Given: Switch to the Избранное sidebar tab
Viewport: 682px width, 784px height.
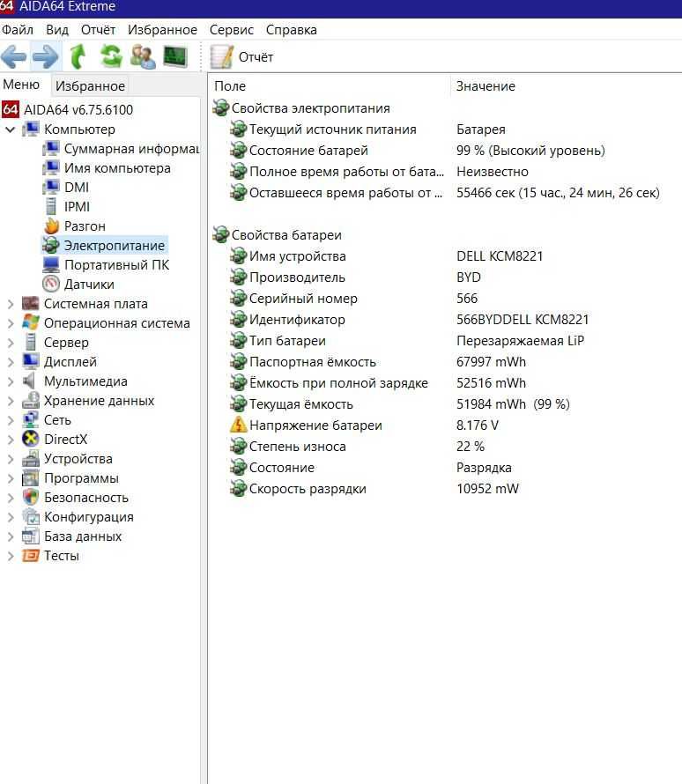Looking at the screenshot, I should pyautogui.click(x=90, y=86).
